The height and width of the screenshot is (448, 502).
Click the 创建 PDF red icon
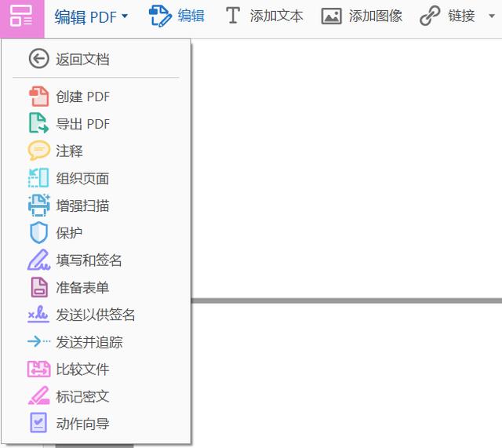pyautogui.click(x=38, y=97)
